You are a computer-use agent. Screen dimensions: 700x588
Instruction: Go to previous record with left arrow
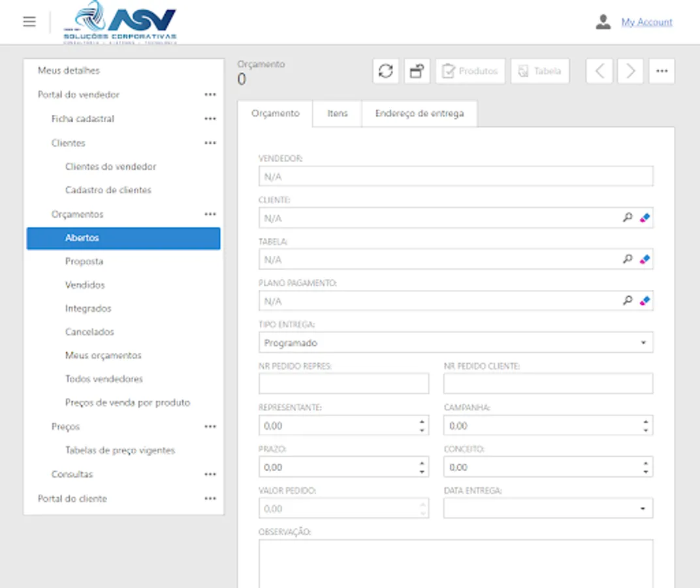599,71
